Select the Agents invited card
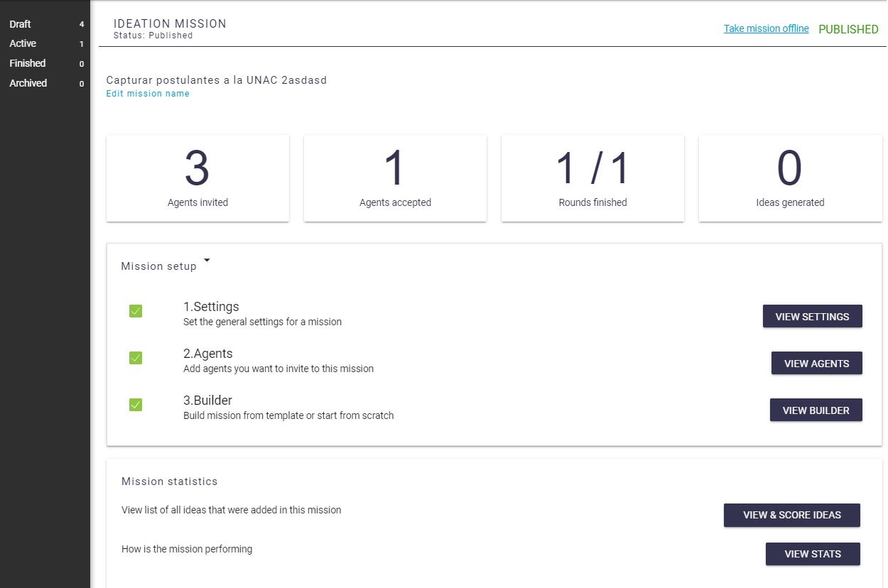Image resolution: width=888 pixels, height=588 pixels. point(197,178)
